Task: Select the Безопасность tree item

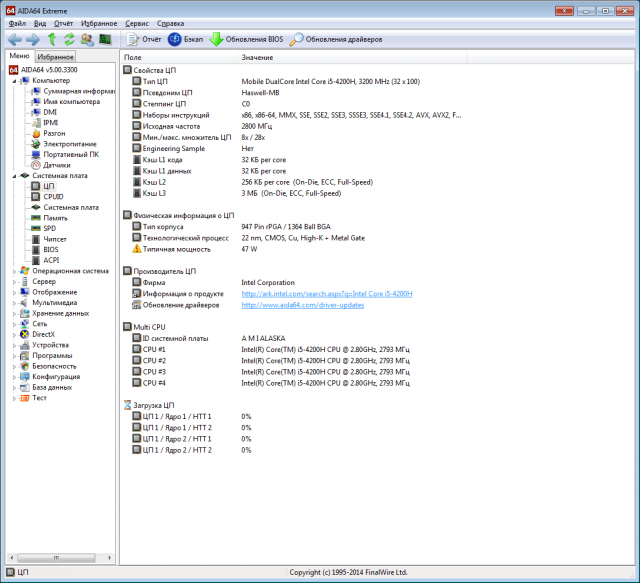Action: [x=48, y=367]
